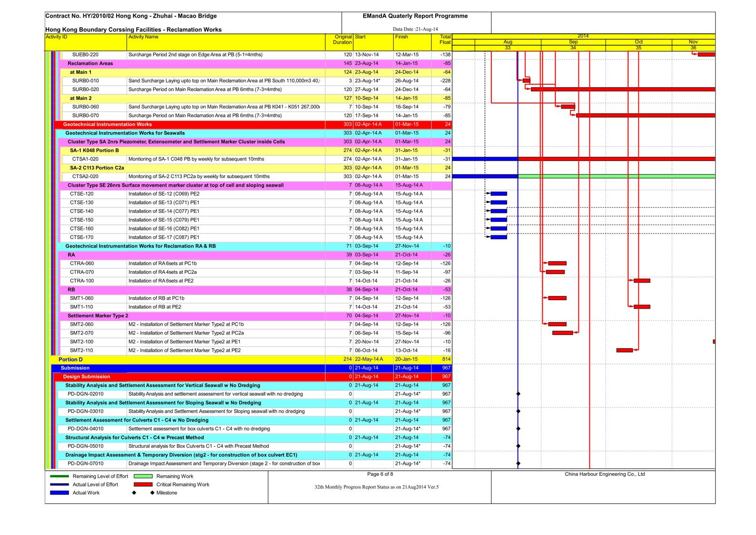Click the Remaining Level of Effort legend line

pos(59,476)
